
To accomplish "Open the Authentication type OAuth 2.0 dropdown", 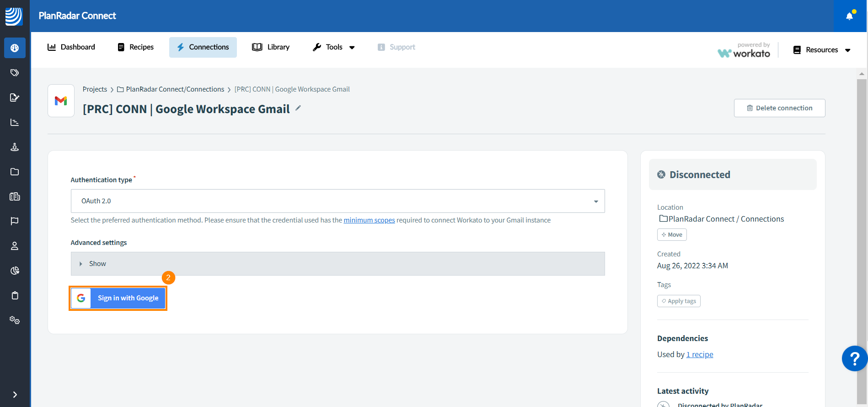I will [x=338, y=201].
